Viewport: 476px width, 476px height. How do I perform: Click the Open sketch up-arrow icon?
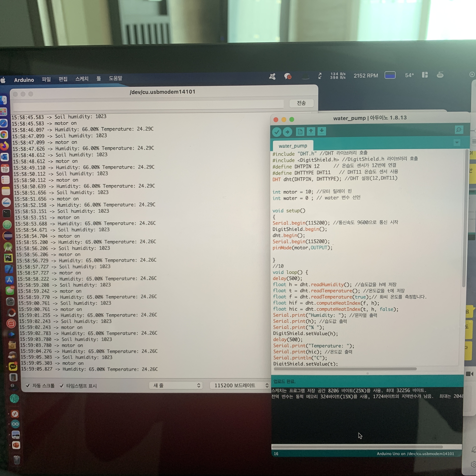click(x=311, y=131)
